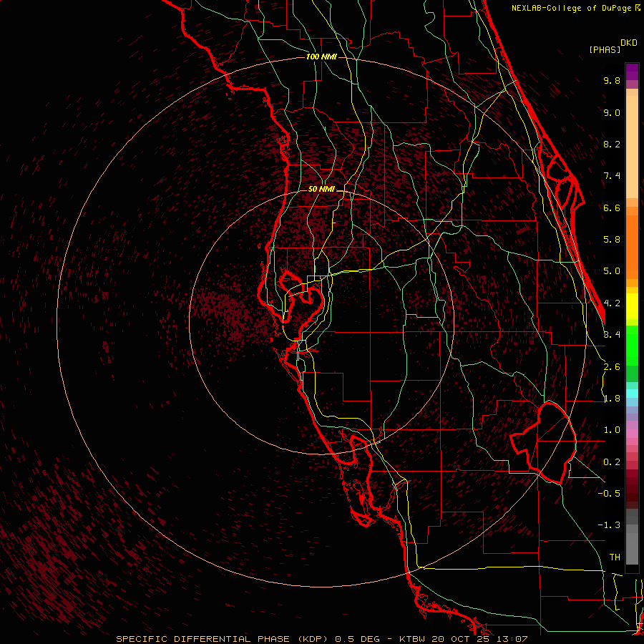Image resolution: width=644 pixels, height=644 pixels.
Task: Click the bright green segment of the color bar
Action: tap(632, 344)
